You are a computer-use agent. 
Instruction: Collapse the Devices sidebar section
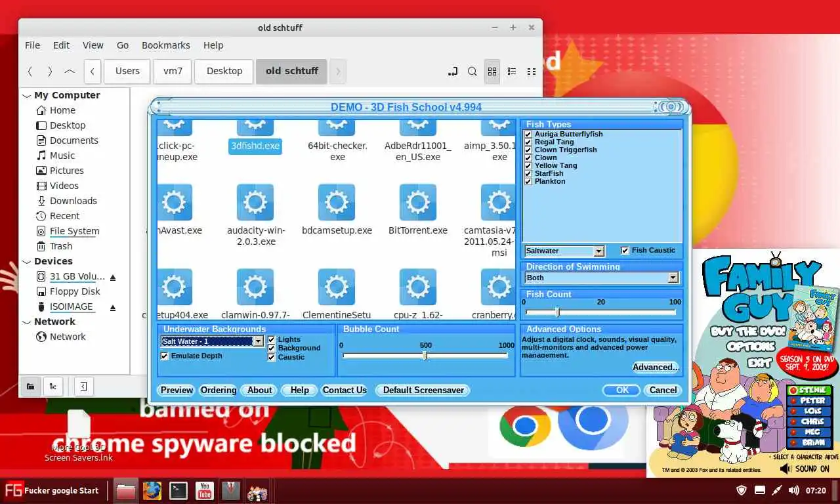pyautogui.click(x=27, y=262)
